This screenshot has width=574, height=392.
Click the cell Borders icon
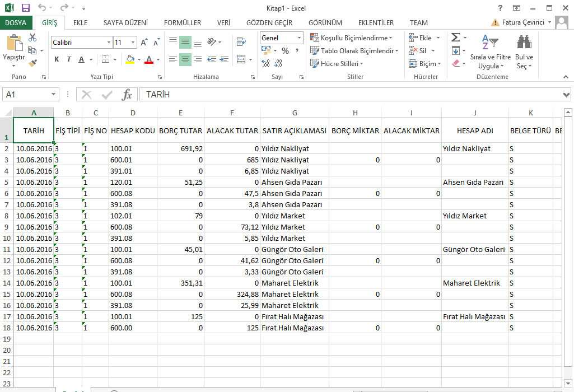(105, 59)
